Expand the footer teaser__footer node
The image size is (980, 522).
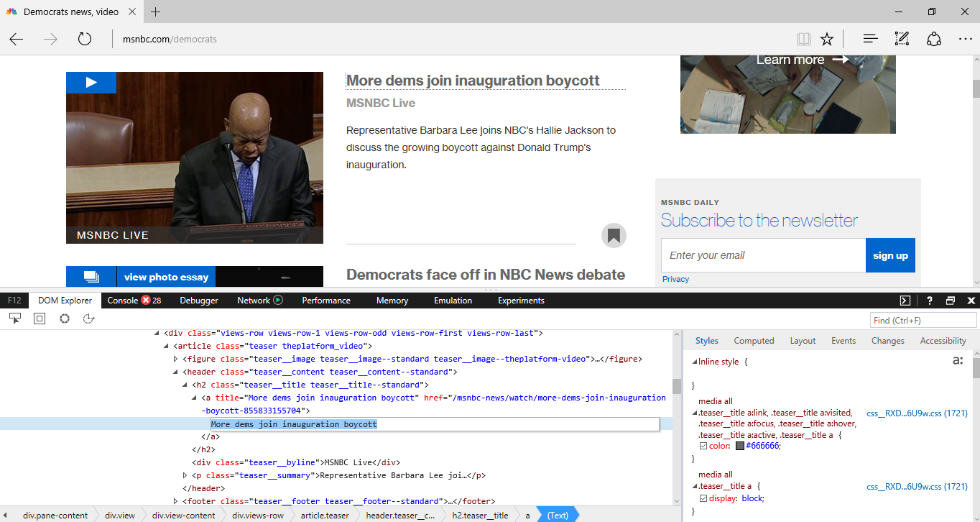tap(176, 501)
